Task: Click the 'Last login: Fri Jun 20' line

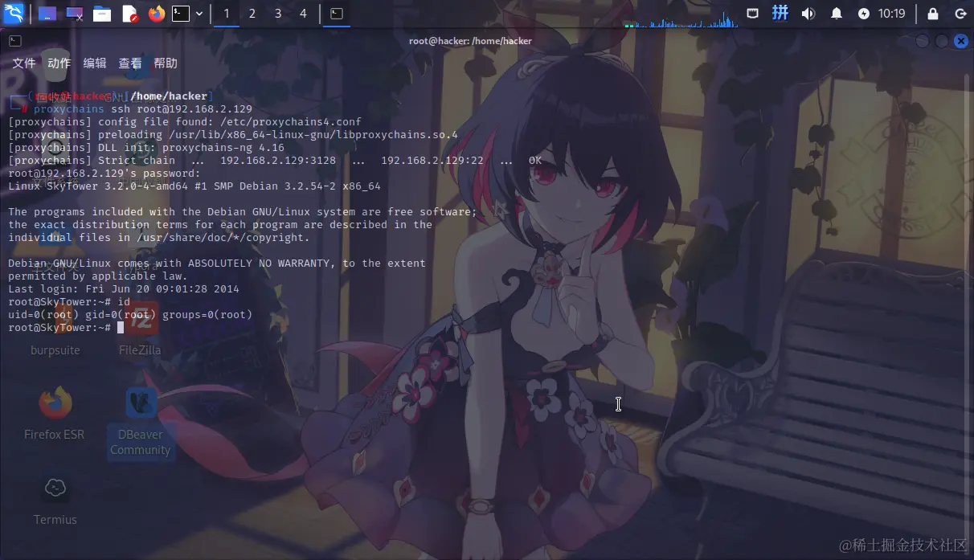Action: pos(124,289)
